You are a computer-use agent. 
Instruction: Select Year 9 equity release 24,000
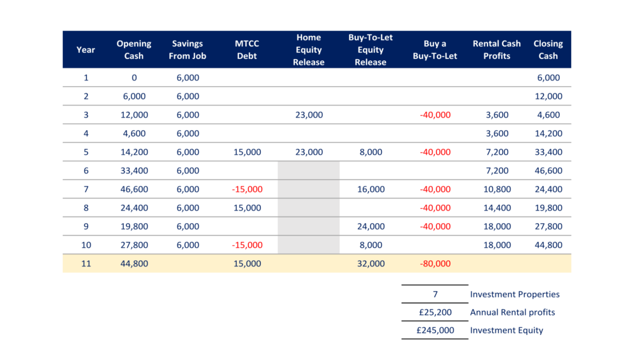point(371,226)
